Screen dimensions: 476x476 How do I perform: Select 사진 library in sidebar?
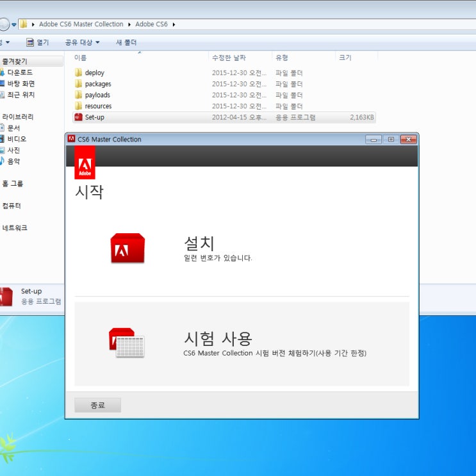[13, 150]
